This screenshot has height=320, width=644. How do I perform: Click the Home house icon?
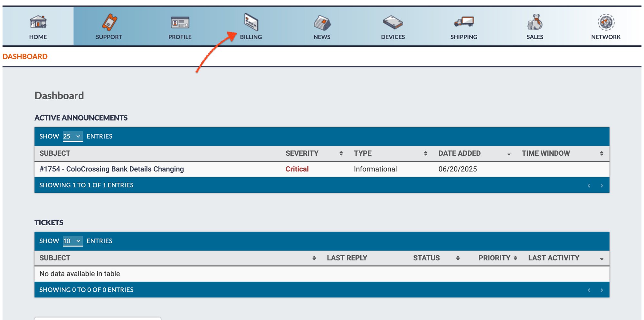point(38,22)
